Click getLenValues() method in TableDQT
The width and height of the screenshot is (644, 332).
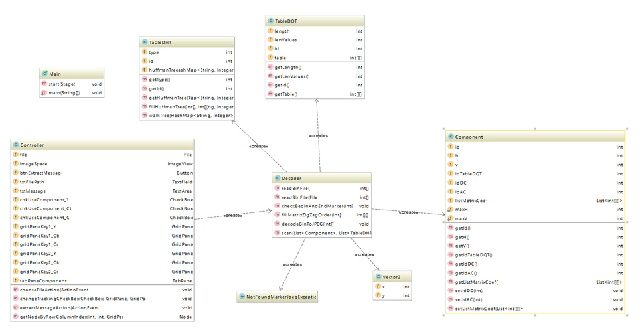[x=315, y=76]
